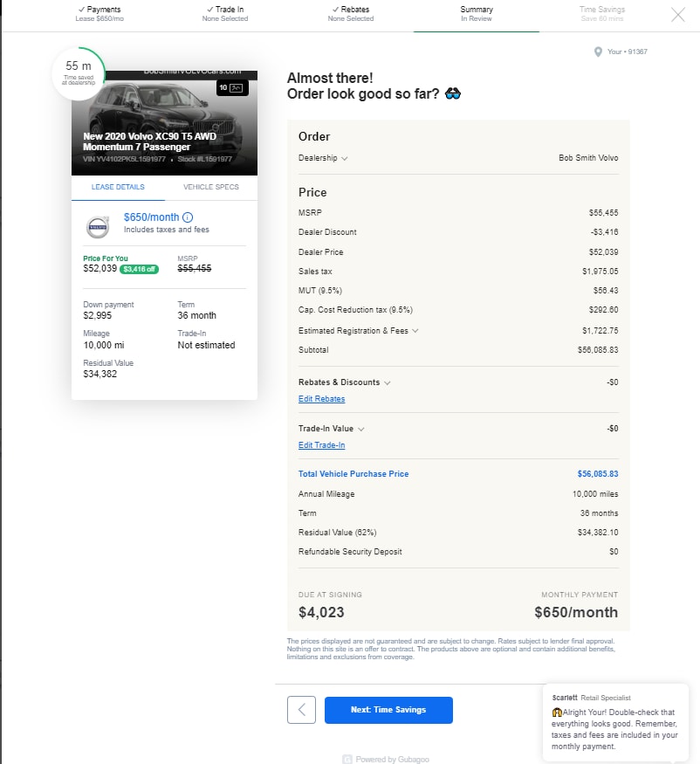Click the 55 m time saved circle

(x=79, y=73)
